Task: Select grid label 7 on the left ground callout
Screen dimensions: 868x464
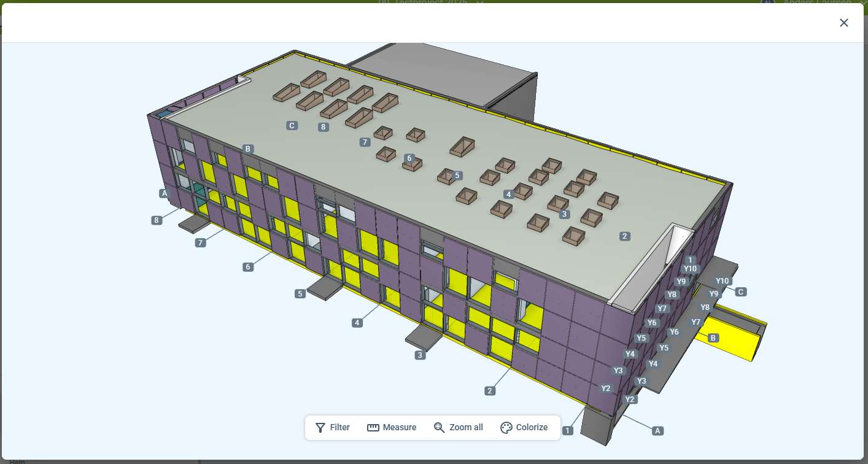Action: pos(200,243)
